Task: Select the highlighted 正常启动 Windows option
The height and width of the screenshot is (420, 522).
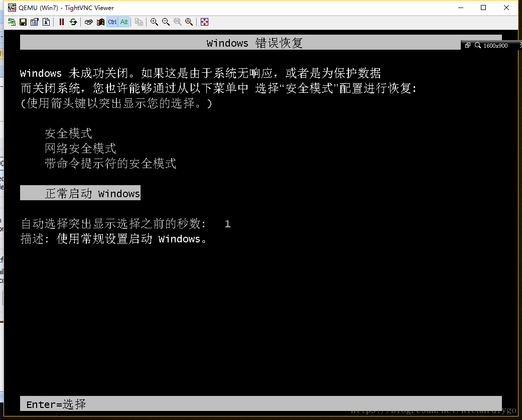Action: coord(80,193)
